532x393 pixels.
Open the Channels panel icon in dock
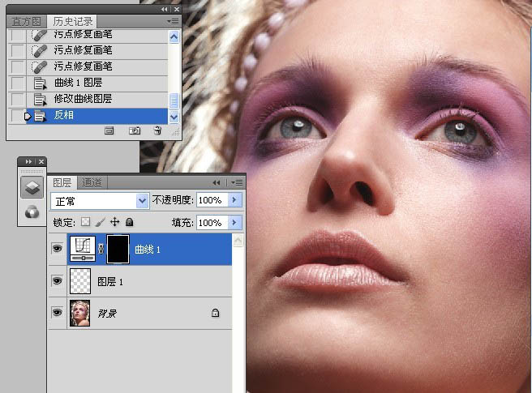click(32, 212)
